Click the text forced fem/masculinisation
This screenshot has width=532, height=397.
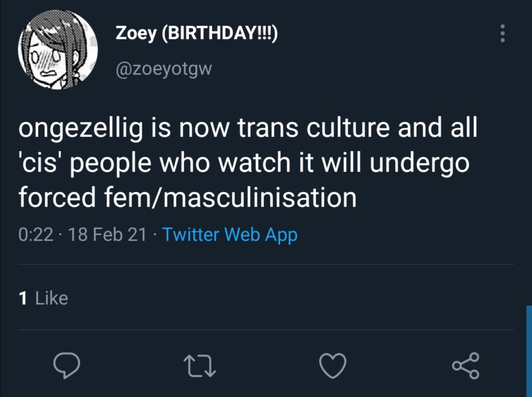(187, 197)
